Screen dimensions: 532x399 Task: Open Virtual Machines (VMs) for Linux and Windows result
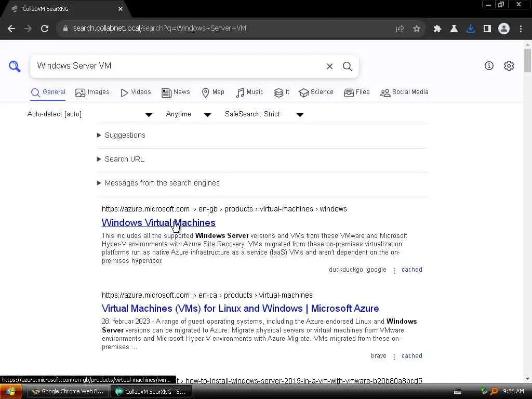click(240, 309)
